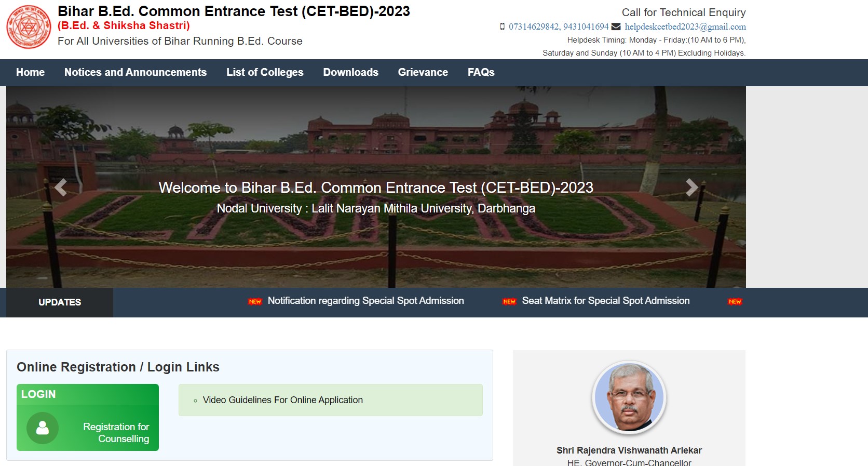Go to the Grievance page

423,72
